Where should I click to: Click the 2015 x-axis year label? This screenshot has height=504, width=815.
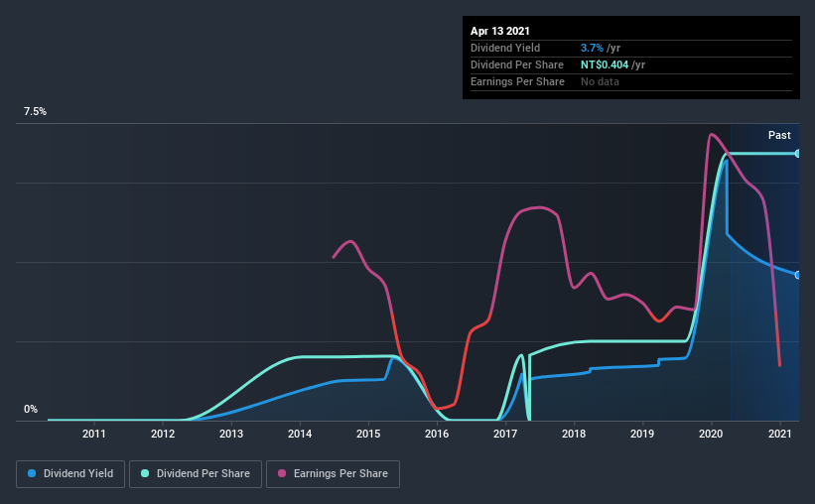[x=368, y=434]
